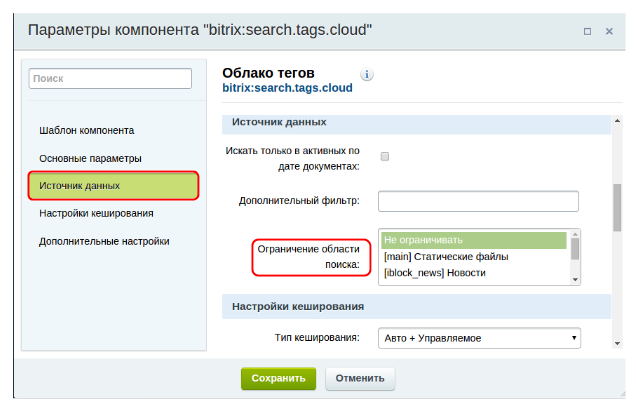The height and width of the screenshot is (406, 636).
Task: Focus the Поиск field in the sidebar
Action: coord(109,78)
